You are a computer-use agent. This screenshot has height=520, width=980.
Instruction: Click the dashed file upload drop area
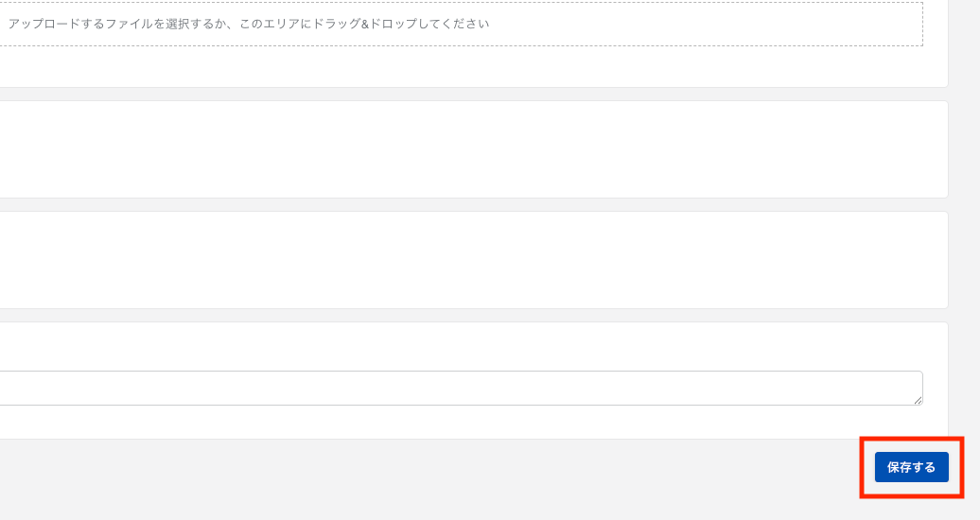pos(568,24)
